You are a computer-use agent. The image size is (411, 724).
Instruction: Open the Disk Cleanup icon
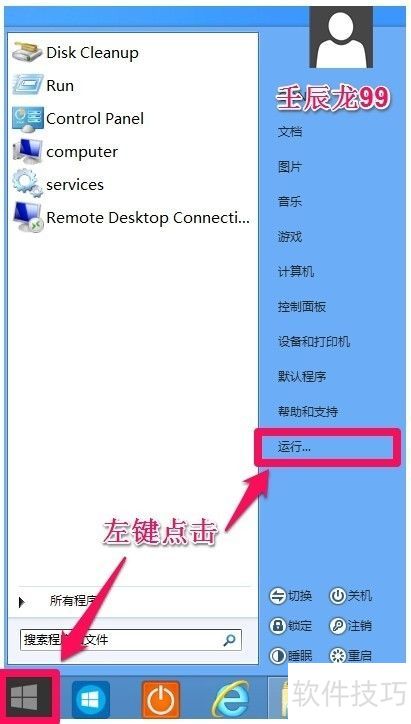(x=27, y=52)
